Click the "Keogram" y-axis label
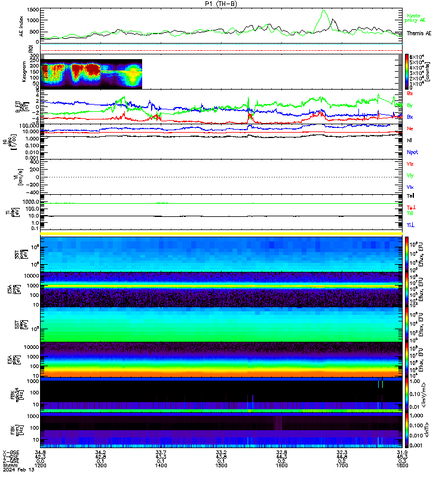This screenshot has height=478, width=448. 23,71
